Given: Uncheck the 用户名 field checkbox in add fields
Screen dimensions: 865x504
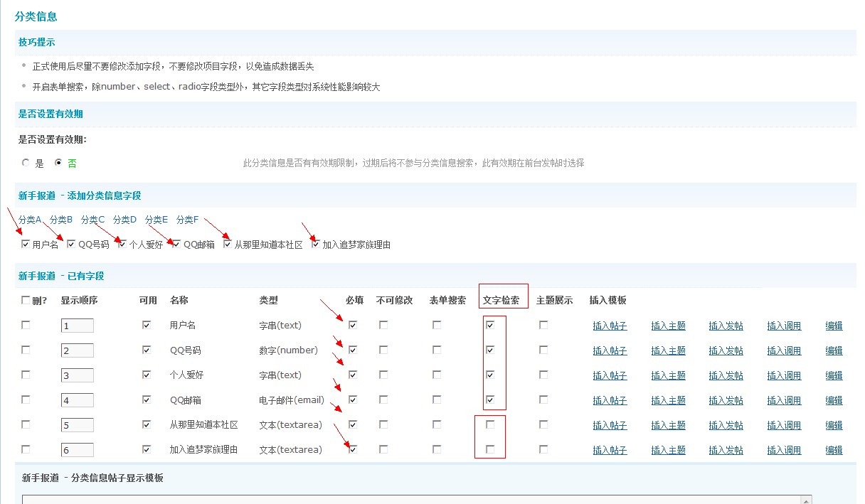Looking at the screenshot, I should click(26, 245).
